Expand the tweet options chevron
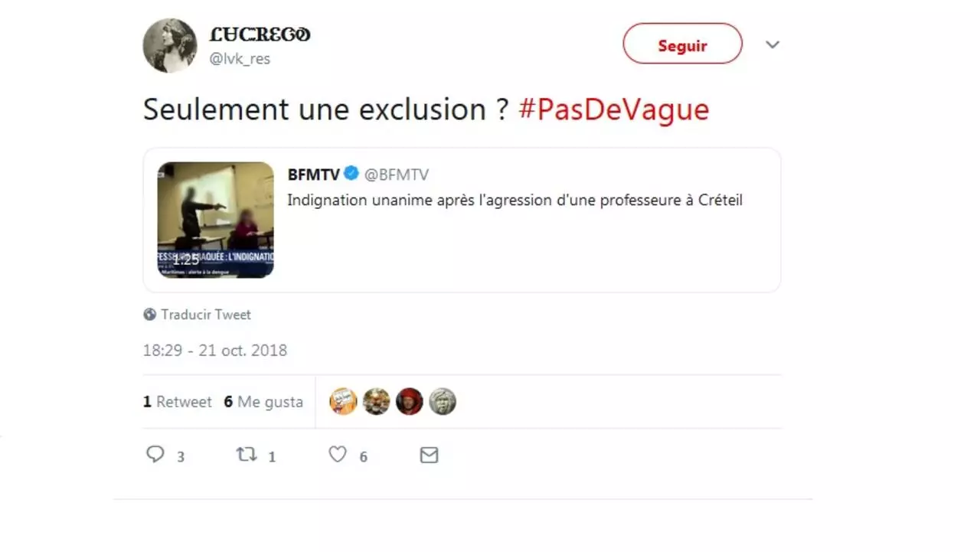Image resolution: width=980 pixels, height=552 pixels. 773,44
